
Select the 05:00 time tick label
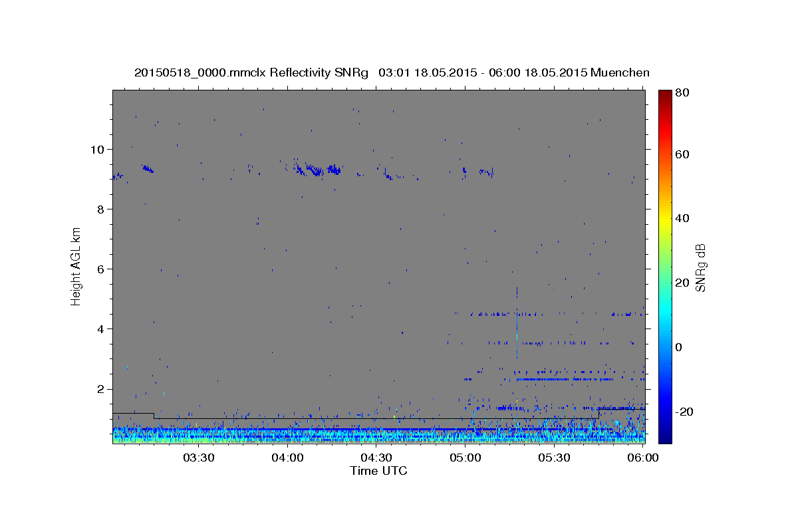(x=465, y=458)
